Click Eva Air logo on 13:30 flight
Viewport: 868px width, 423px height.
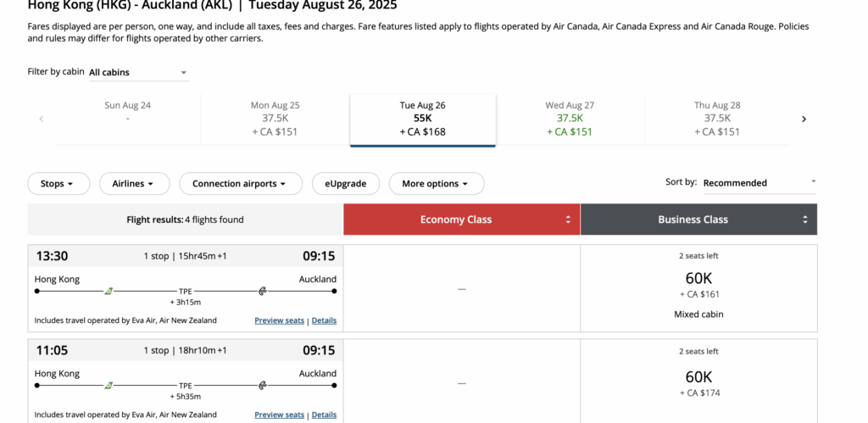tap(108, 292)
